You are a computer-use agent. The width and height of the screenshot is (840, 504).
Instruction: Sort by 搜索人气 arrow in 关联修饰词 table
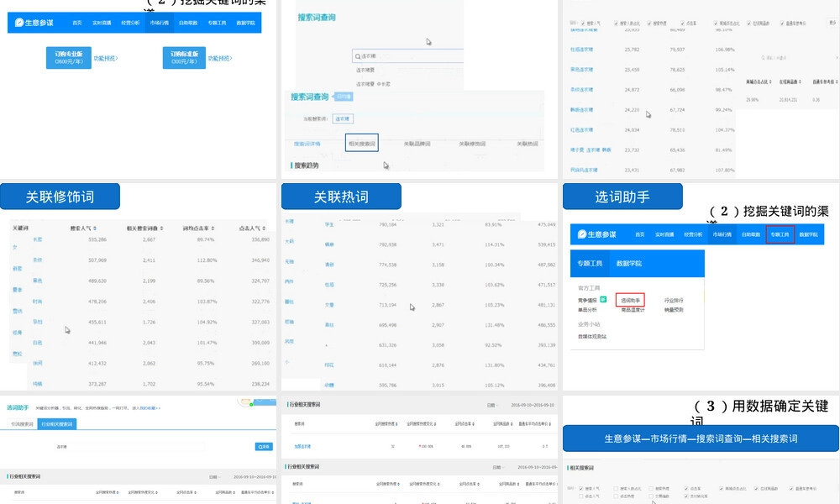[x=95, y=228]
